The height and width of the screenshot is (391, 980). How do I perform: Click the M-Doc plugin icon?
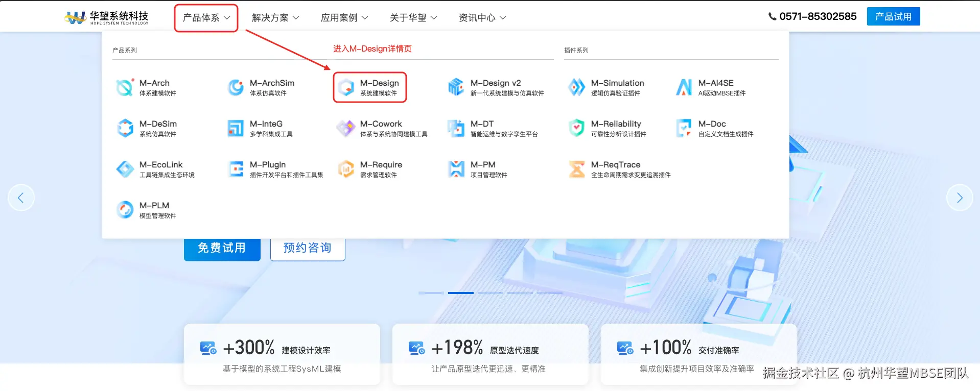684,128
